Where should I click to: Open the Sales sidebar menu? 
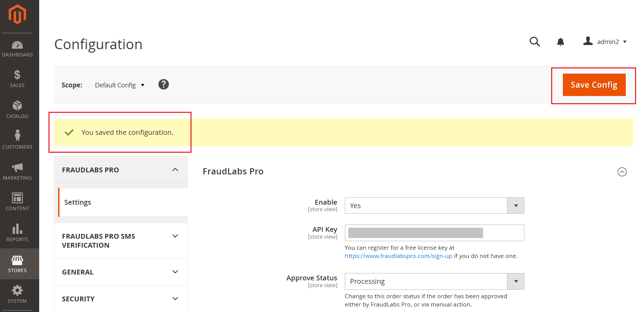pos(17,79)
